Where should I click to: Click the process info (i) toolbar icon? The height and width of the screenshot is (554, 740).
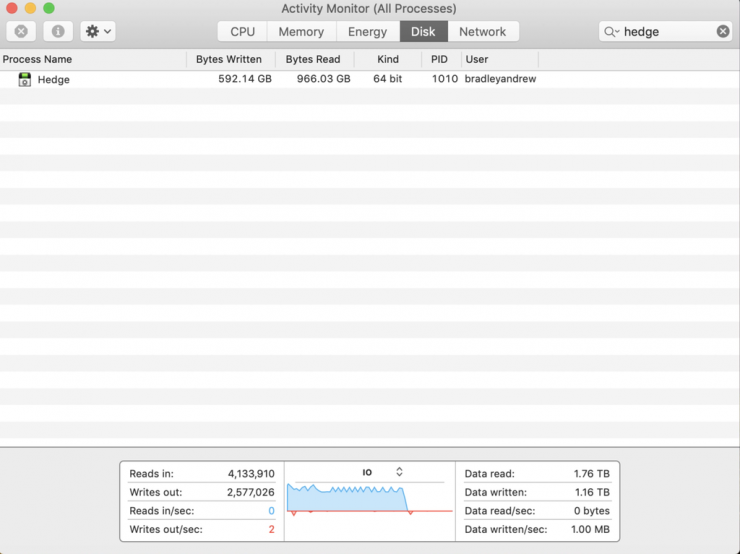tap(57, 31)
